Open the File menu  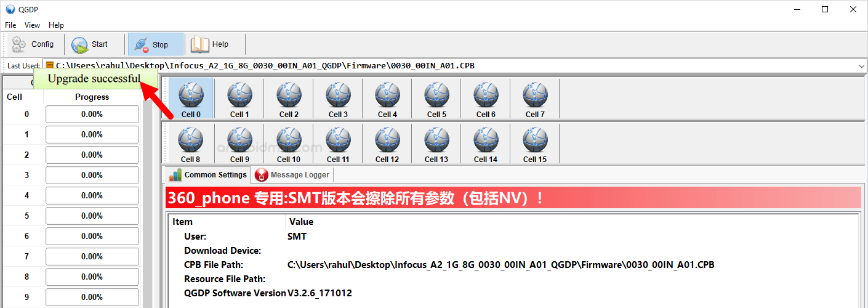tap(10, 25)
